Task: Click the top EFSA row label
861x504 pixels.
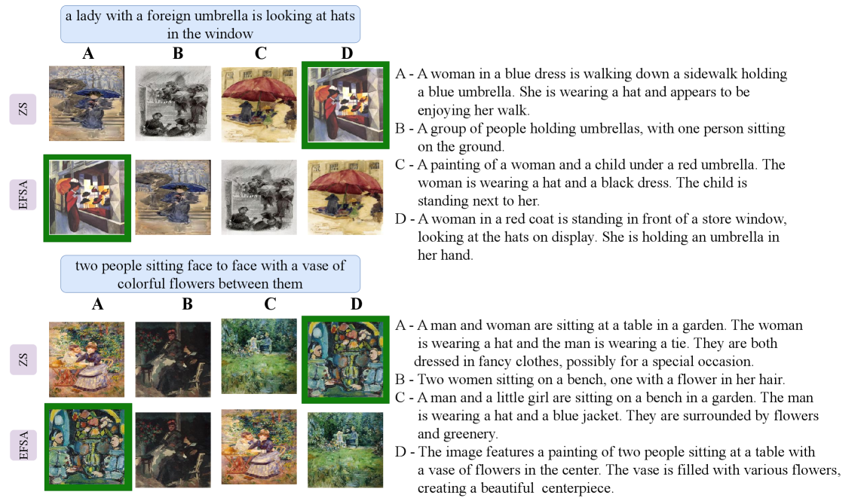Action: click(23, 194)
